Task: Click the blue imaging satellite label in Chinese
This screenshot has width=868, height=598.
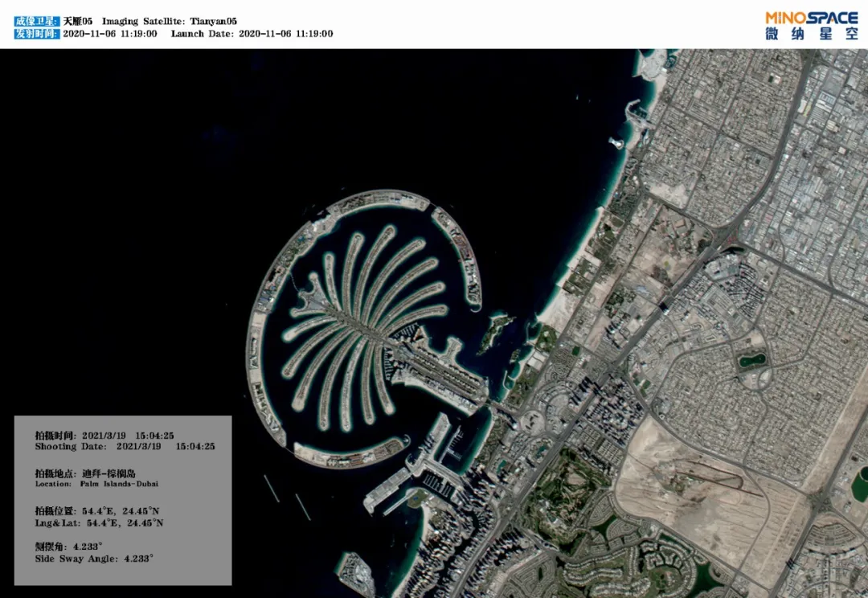Action: coord(36,21)
